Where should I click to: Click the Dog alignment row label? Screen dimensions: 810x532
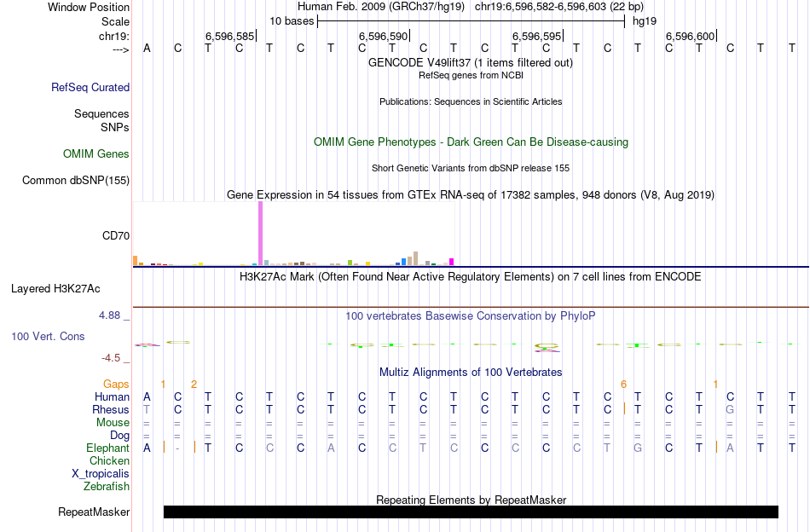click(x=120, y=436)
